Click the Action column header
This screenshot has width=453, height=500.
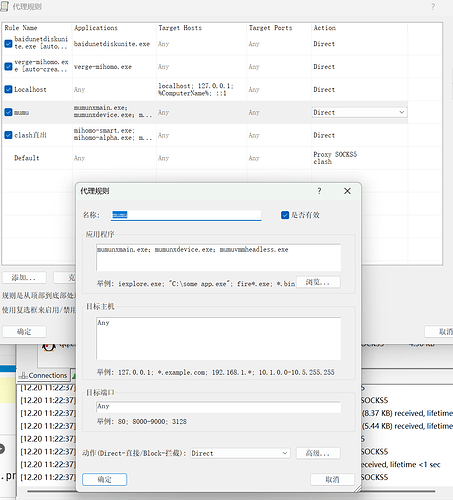click(359, 28)
